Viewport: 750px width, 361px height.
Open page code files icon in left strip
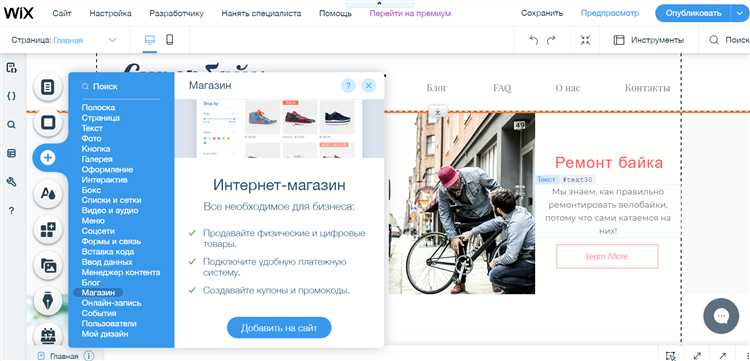[x=11, y=67]
